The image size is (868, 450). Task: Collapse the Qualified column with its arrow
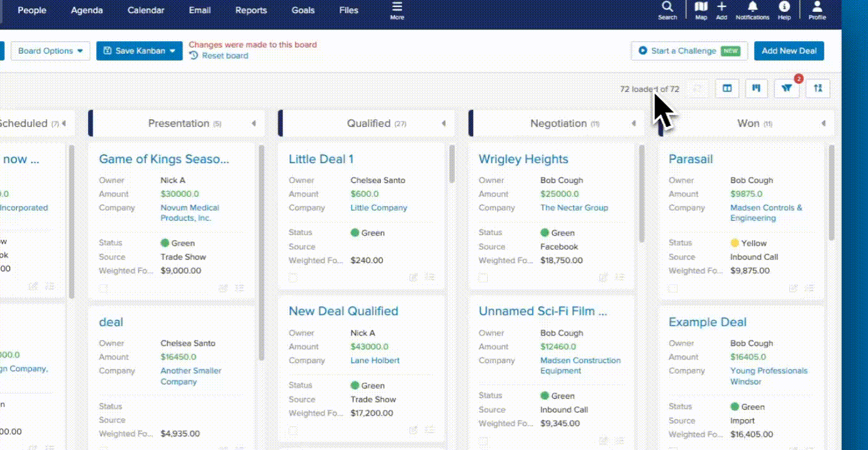pos(443,124)
